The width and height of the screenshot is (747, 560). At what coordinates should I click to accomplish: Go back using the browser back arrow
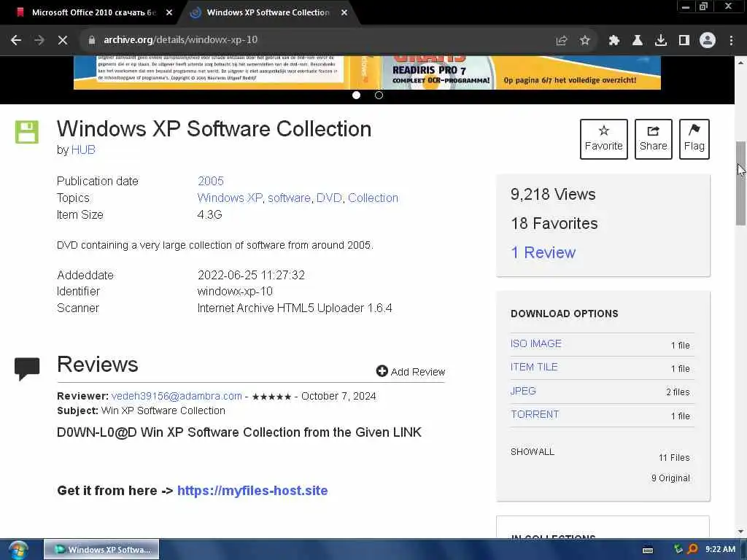point(16,40)
